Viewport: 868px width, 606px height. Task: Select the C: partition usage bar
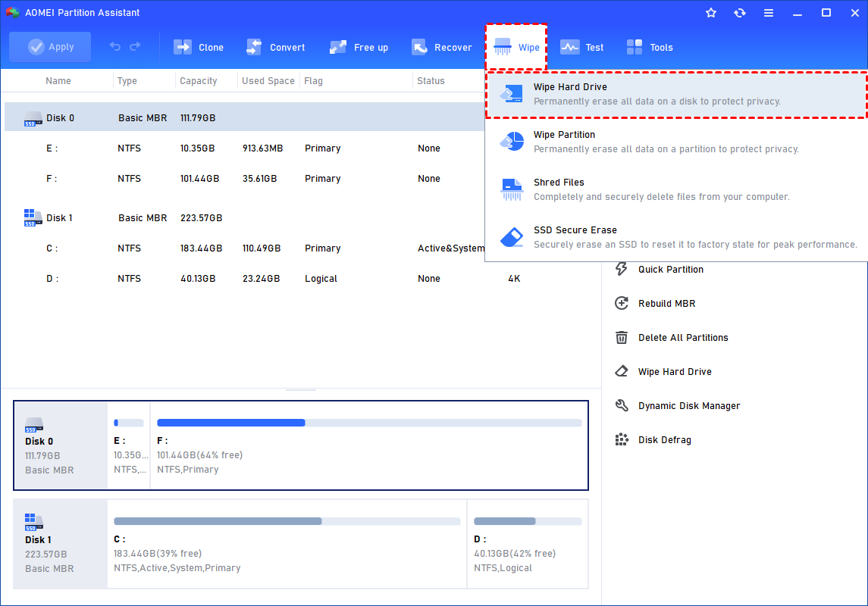[x=287, y=521]
